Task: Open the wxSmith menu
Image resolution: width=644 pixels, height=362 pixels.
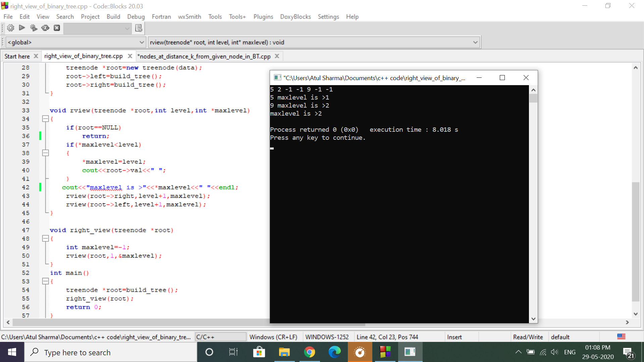Action: point(190,16)
